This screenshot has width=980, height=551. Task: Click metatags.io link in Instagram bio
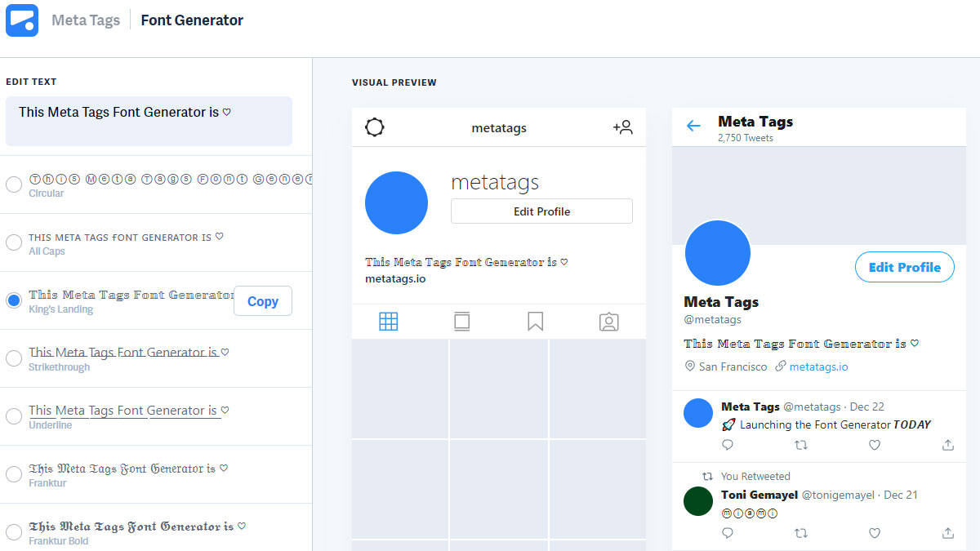coord(395,278)
